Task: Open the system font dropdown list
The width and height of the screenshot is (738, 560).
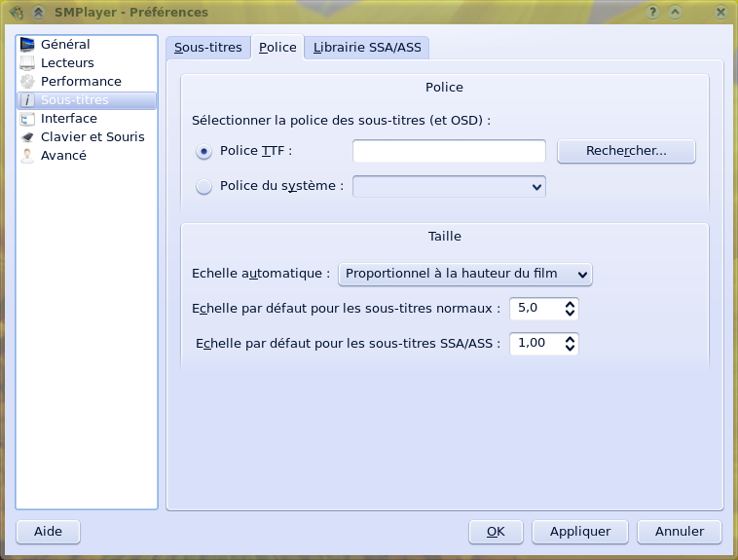Action: 449,186
